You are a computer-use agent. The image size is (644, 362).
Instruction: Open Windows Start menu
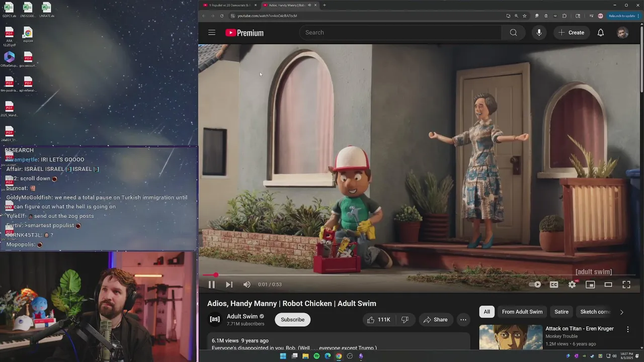tap(283, 356)
